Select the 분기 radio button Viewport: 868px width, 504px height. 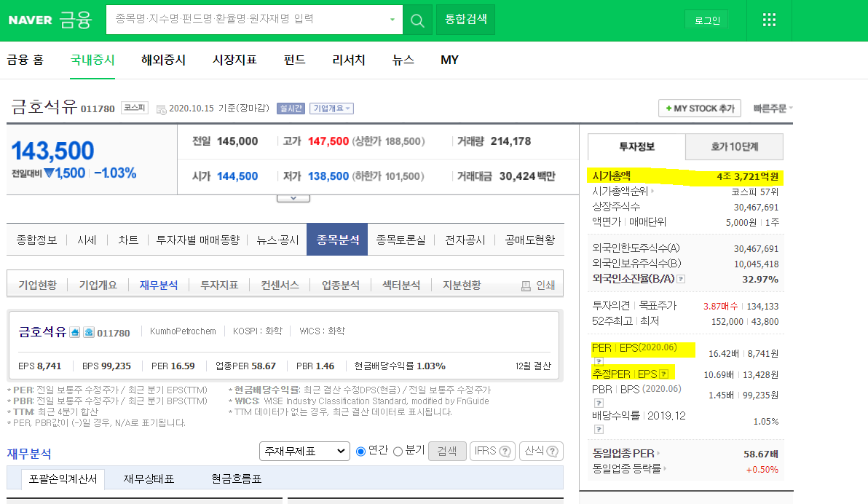(398, 452)
